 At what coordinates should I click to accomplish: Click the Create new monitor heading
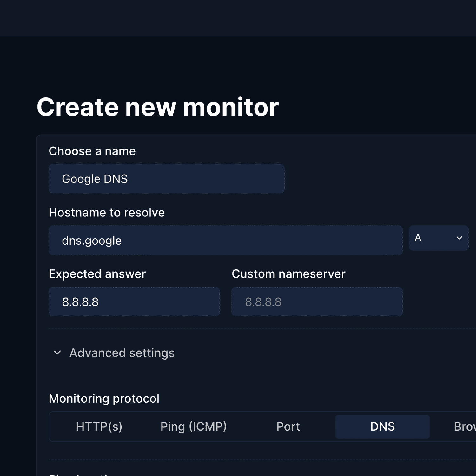click(157, 107)
